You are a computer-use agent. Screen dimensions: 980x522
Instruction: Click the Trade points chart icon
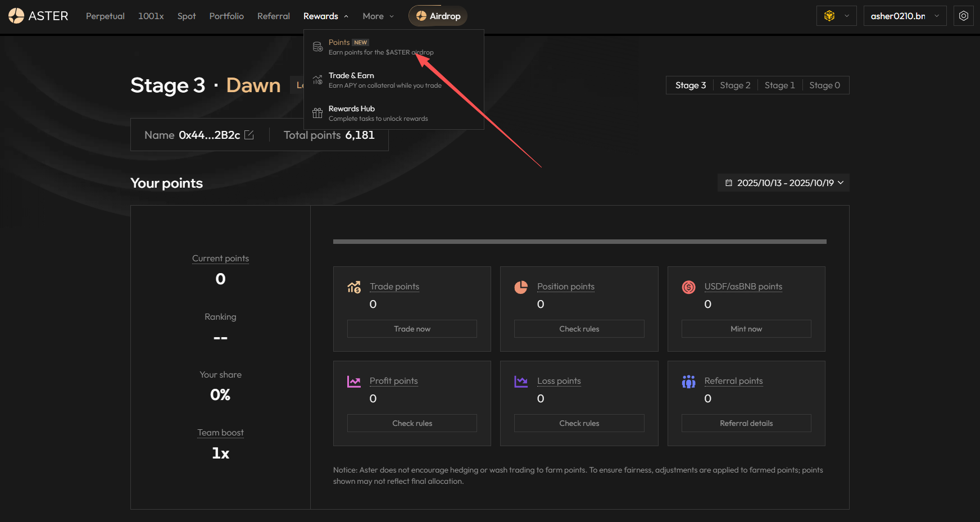pyautogui.click(x=354, y=287)
